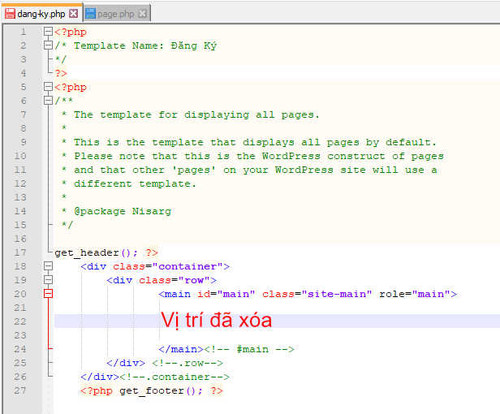Switch to the page.php tab
The height and width of the screenshot is (414, 500).
(116, 14)
